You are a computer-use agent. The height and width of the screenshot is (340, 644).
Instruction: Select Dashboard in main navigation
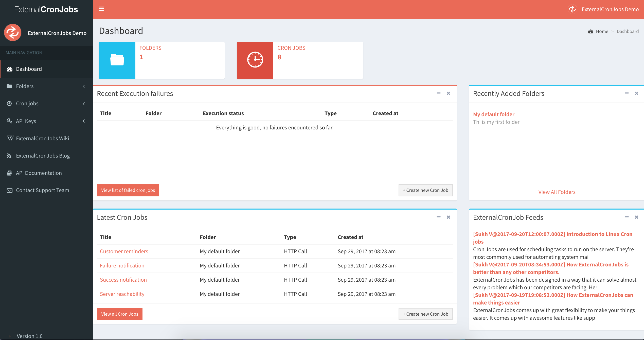(x=29, y=69)
